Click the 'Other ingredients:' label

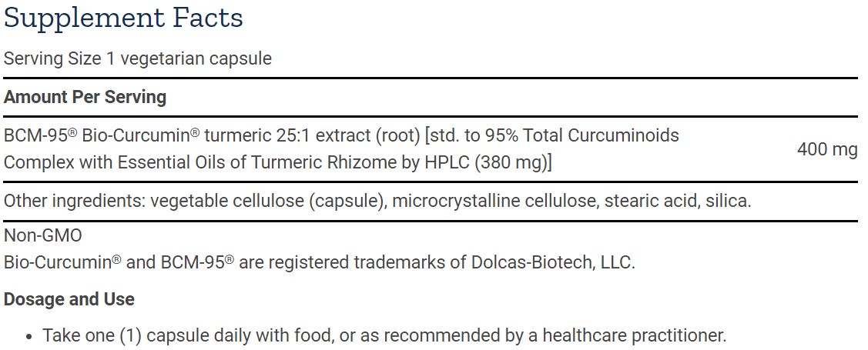click(x=75, y=202)
